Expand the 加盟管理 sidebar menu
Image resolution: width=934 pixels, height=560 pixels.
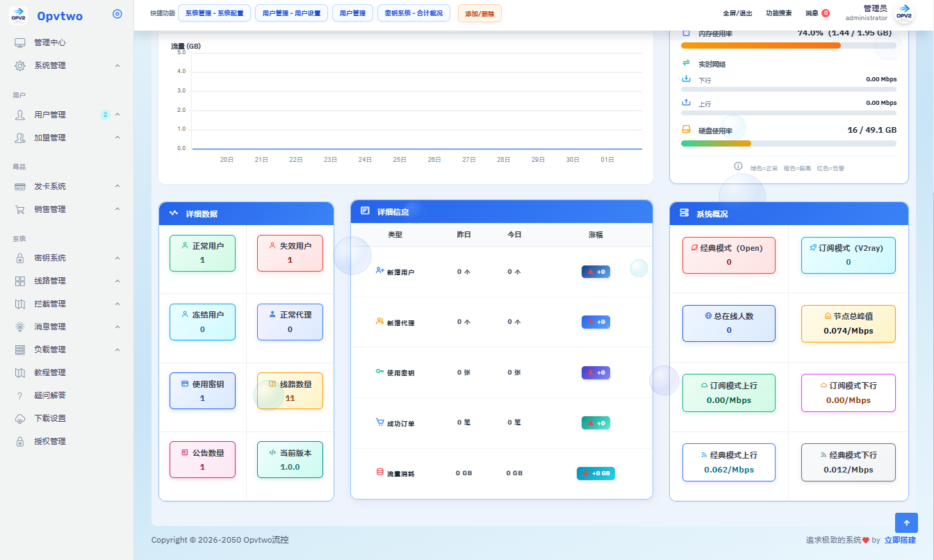tap(67, 138)
